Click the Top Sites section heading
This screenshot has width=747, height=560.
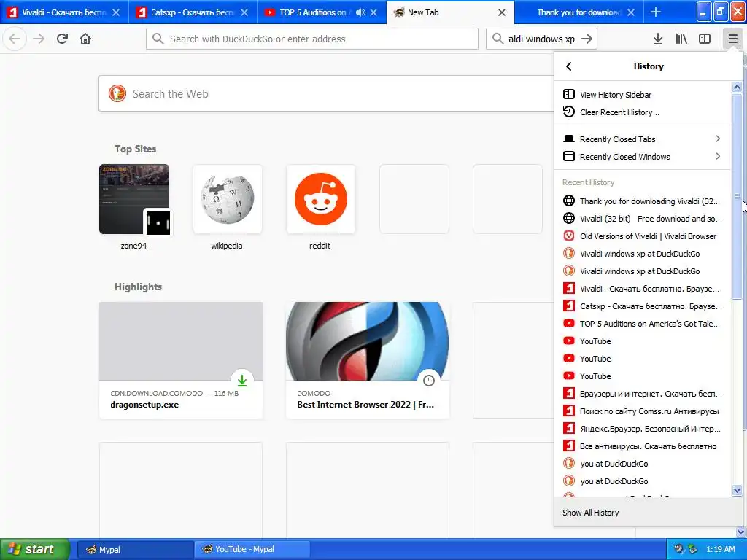(x=135, y=149)
